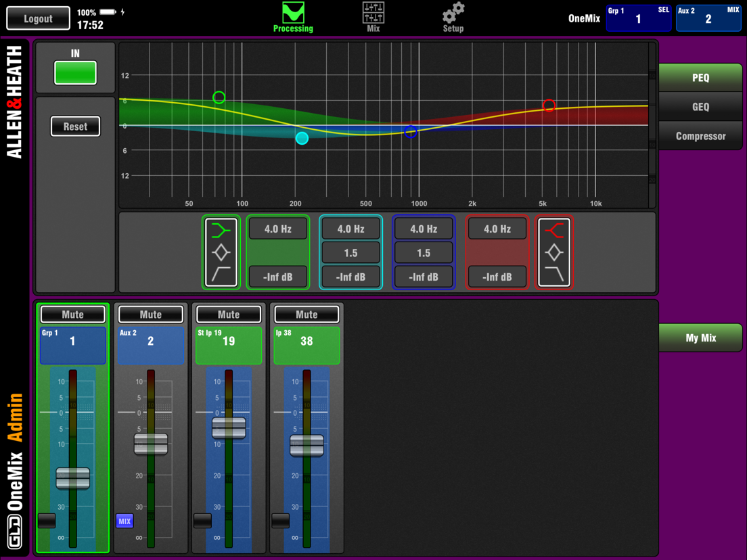
Task: Select high band bell shape icon
Action: pyautogui.click(x=554, y=252)
